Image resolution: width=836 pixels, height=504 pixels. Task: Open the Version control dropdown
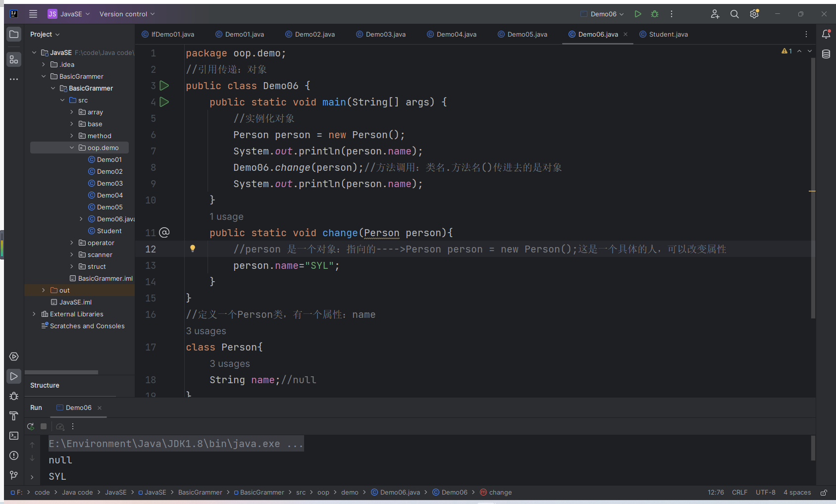[x=127, y=14]
